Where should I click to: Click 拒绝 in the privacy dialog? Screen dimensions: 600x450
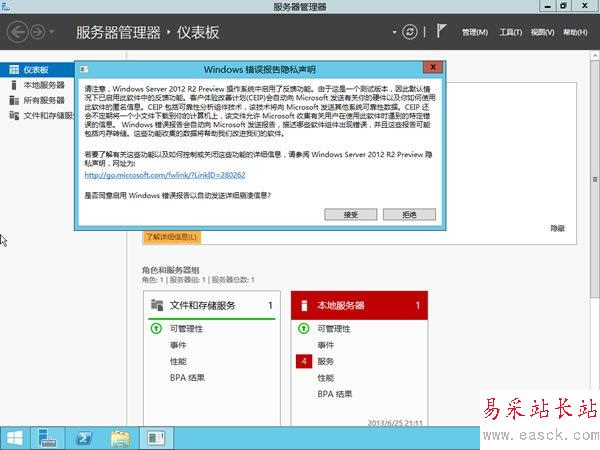[x=409, y=215]
